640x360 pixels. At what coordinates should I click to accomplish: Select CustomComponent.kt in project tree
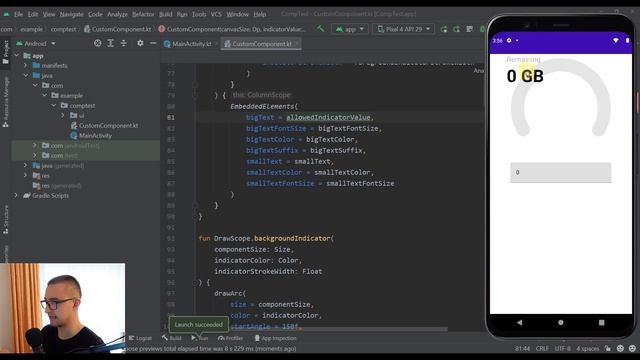point(104,125)
